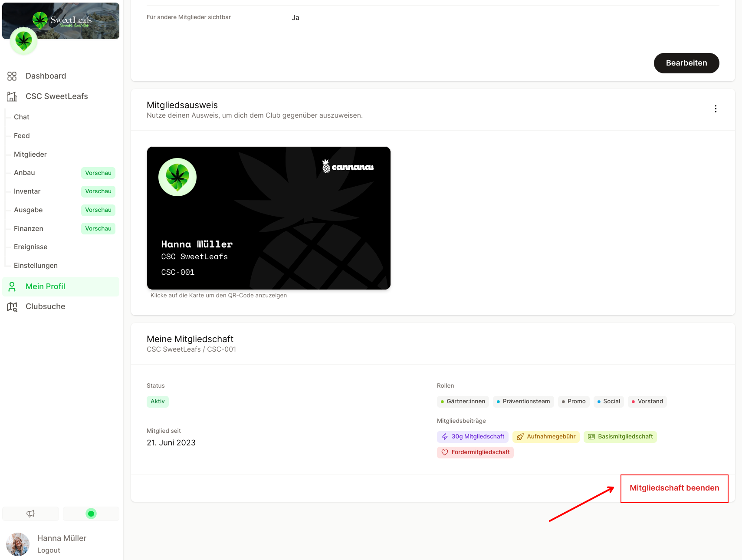
Task: Click the Basismitgliedschaft fee tag
Action: 620,437
